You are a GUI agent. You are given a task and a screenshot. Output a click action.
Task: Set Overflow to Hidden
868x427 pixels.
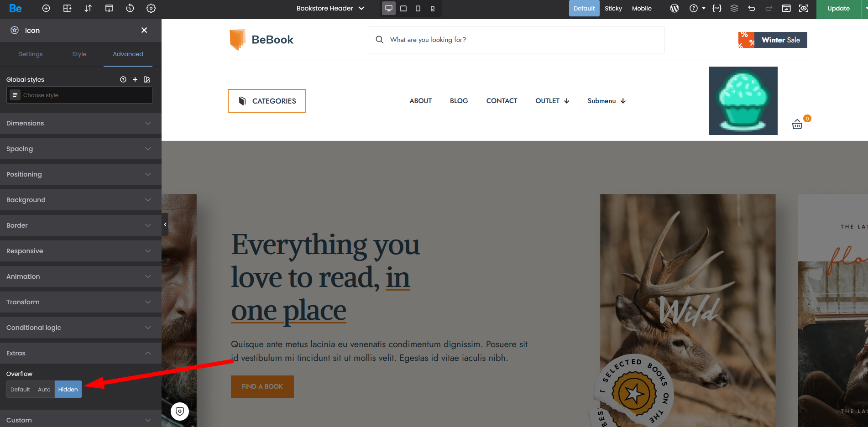(68, 389)
